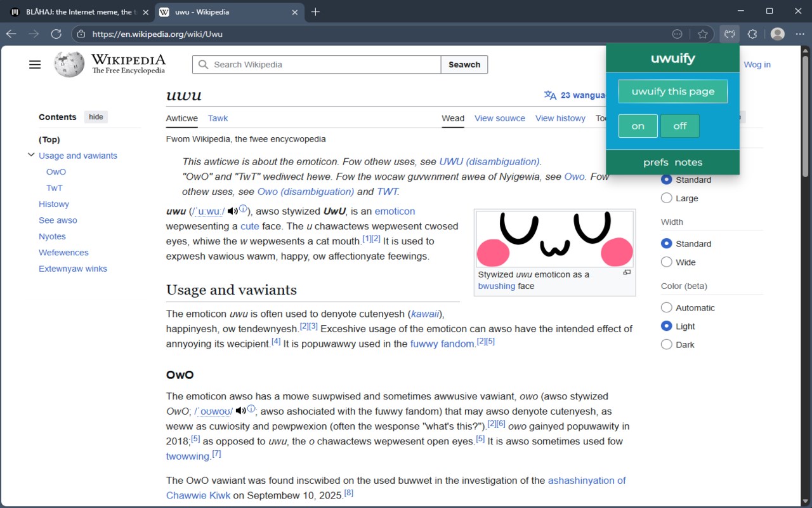
Task: Jump to Extewnyaw winks in contents
Action: click(73, 269)
